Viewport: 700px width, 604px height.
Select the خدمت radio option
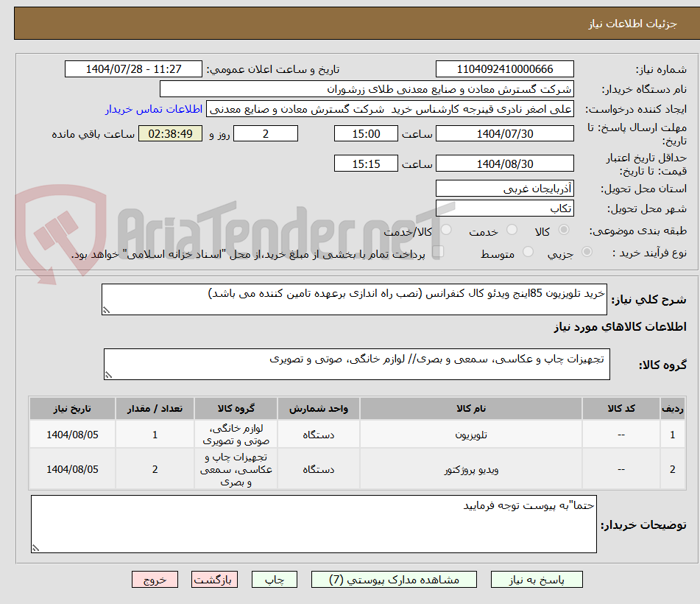click(512, 231)
